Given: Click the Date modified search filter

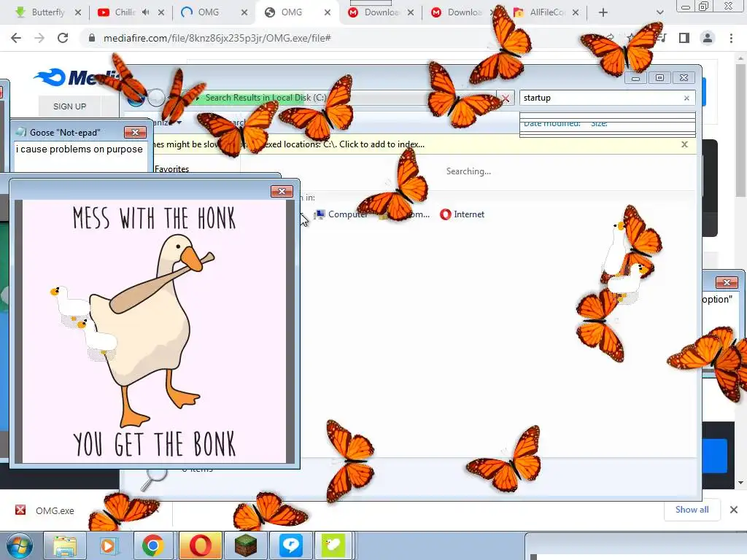Looking at the screenshot, I should click(551, 123).
